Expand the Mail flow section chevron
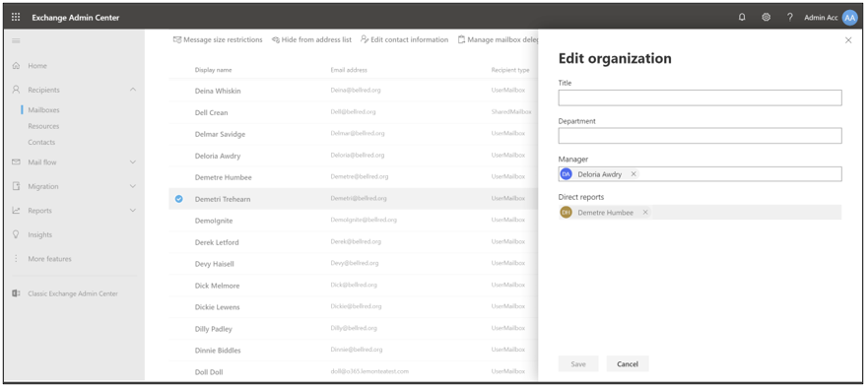This screenshot has width=868, height=388. pyautogui.click(x=133, y=162)
